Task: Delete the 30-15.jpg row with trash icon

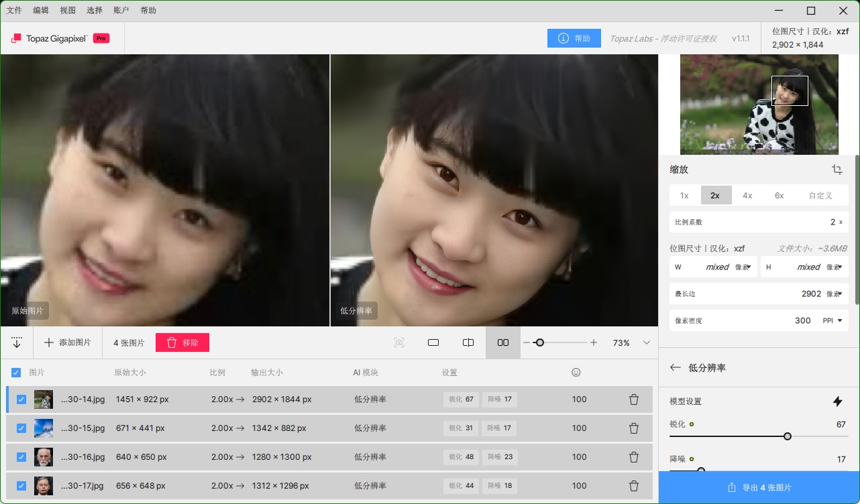Action: [633, 428]
